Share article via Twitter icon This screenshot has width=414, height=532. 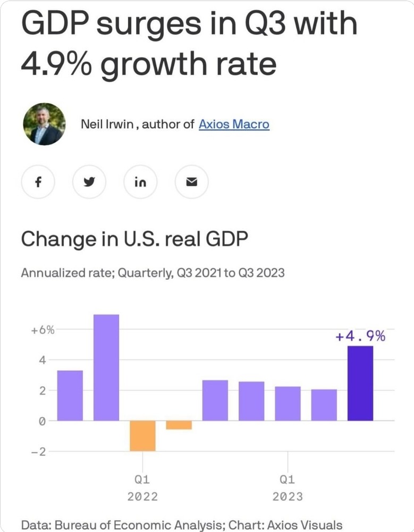tap(89, 182)
